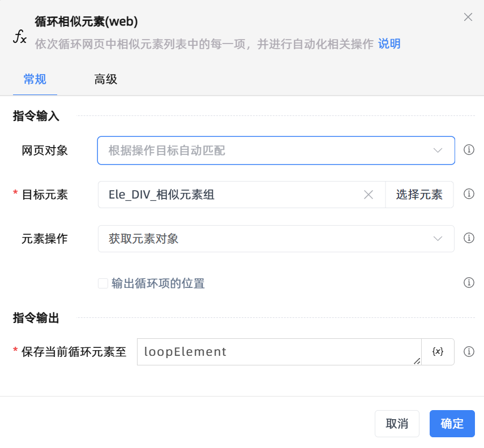Switch to the 高级 tab
Screen dimensions: 484x448
click(x=105, y=79)
